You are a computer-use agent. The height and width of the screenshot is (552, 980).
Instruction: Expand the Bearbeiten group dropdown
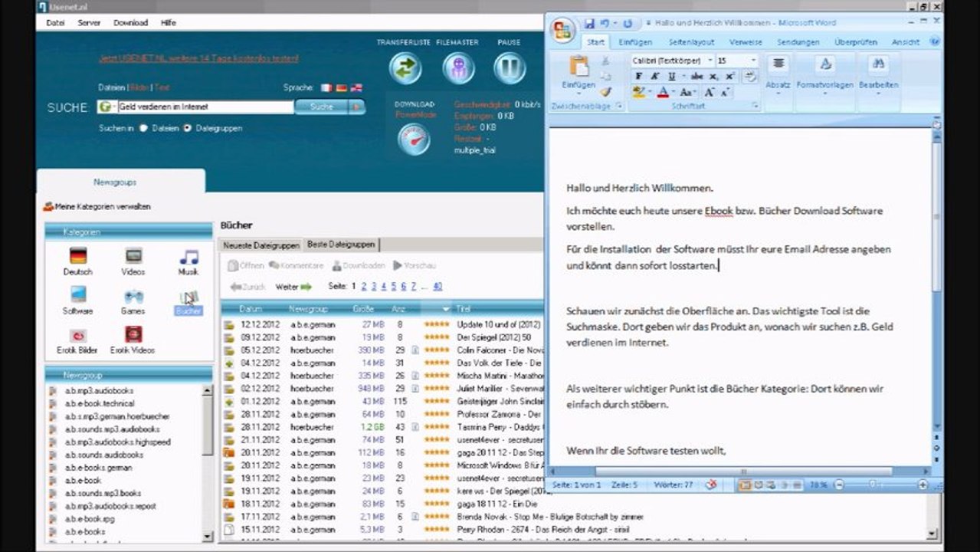pyautogui.click(x=878, y=94)
